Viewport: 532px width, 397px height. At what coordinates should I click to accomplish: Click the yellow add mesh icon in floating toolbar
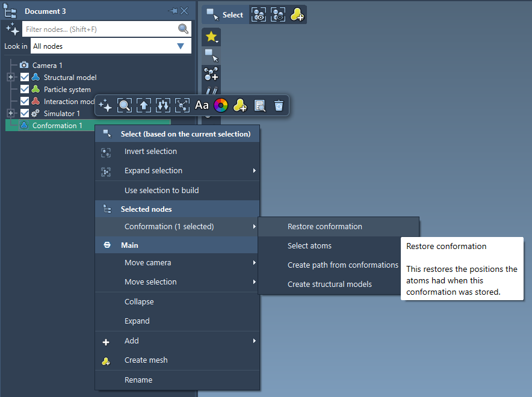coord(240,105)
